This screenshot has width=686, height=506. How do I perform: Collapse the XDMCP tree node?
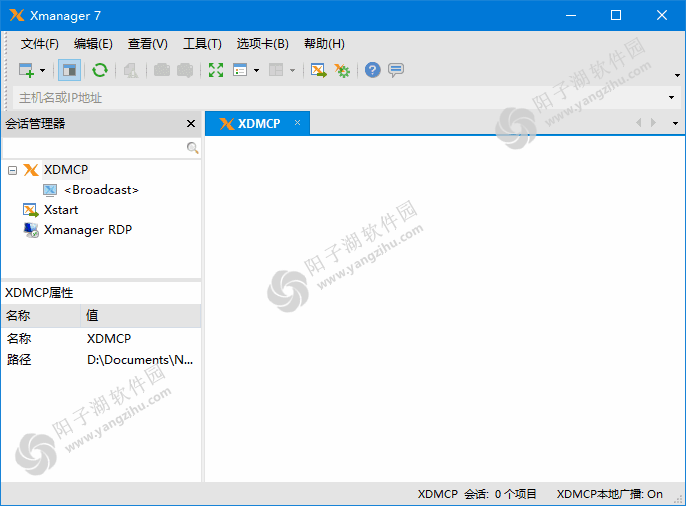click(12, 170)
